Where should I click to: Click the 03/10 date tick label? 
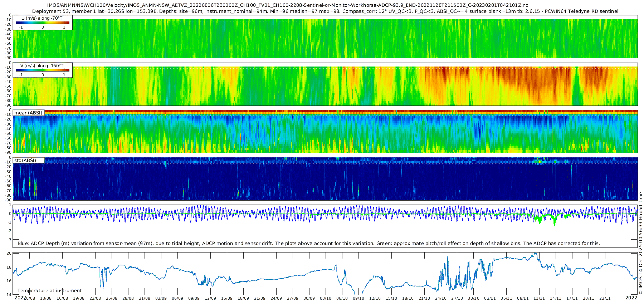[326, 298]
